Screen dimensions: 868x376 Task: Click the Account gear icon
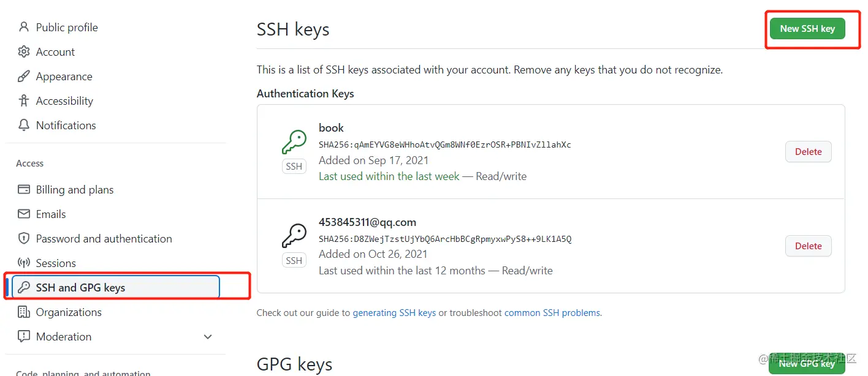click(24, 51)
